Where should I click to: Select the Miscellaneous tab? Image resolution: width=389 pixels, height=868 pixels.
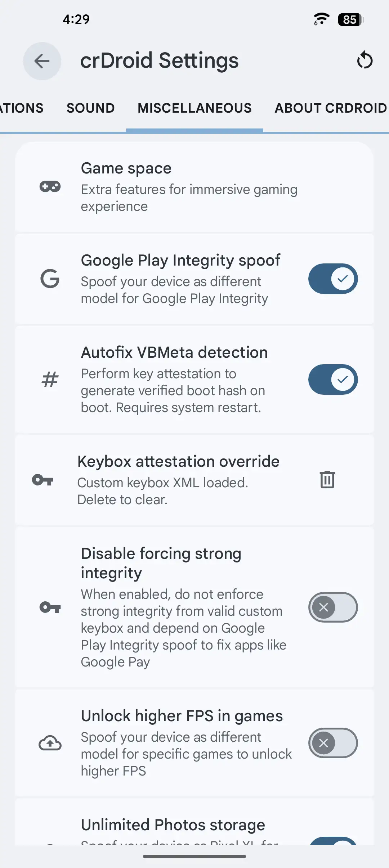click(194, 108)
